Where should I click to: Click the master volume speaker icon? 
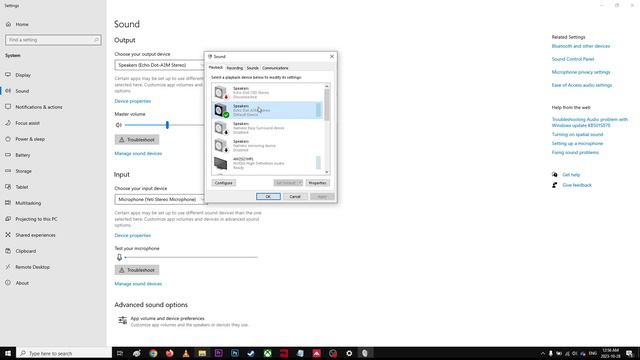tap(119, 125)
